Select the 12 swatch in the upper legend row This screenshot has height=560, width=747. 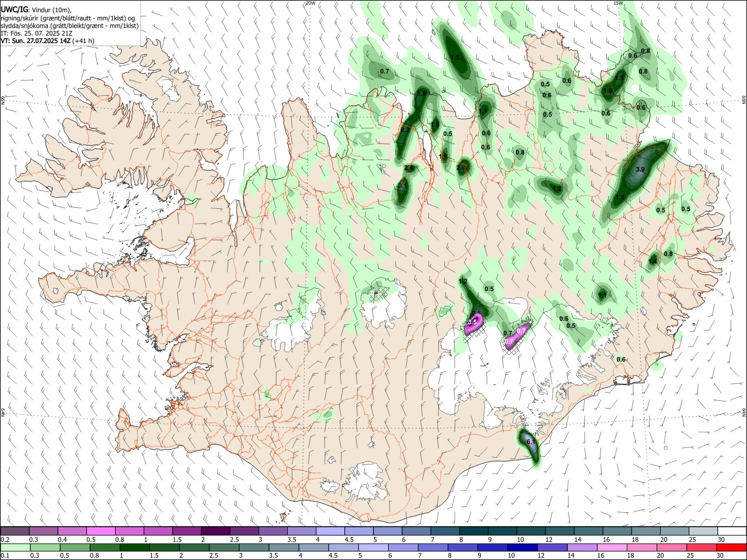click(x=559, y=531)
